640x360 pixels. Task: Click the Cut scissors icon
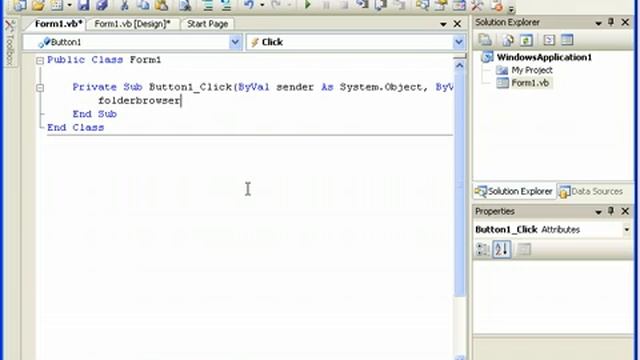click(124, 5)
